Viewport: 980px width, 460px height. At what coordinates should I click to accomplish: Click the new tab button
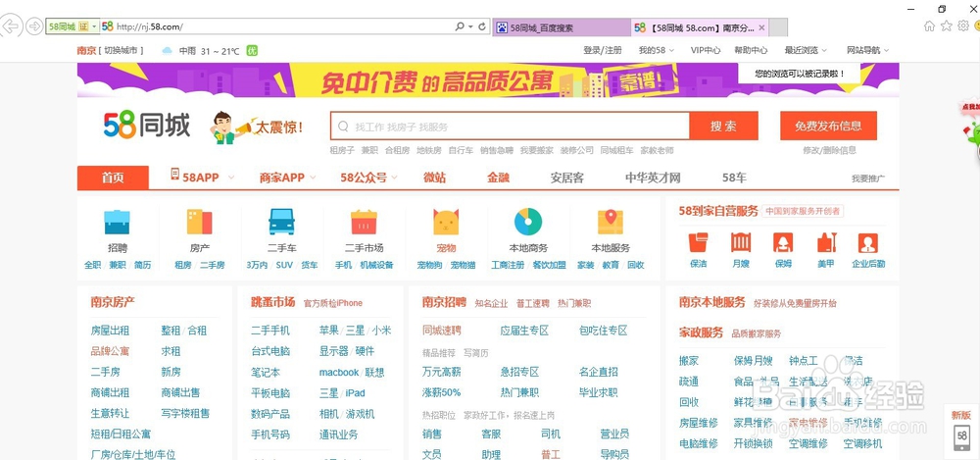pos(777,27)
